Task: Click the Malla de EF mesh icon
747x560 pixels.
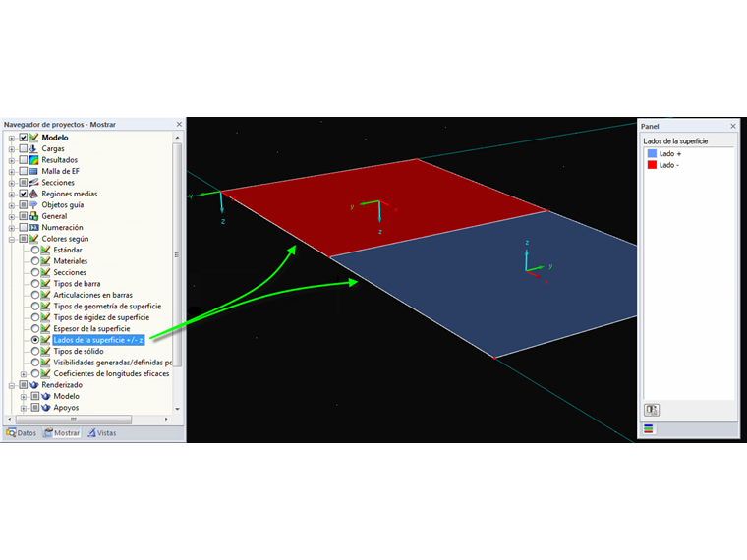Action: click(33, 171)
